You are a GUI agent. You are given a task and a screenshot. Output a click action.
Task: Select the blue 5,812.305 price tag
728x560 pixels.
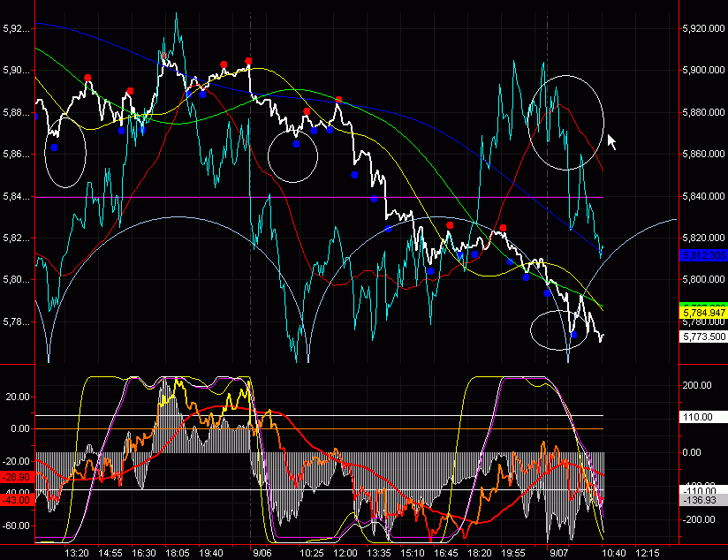tap(703, 255)
